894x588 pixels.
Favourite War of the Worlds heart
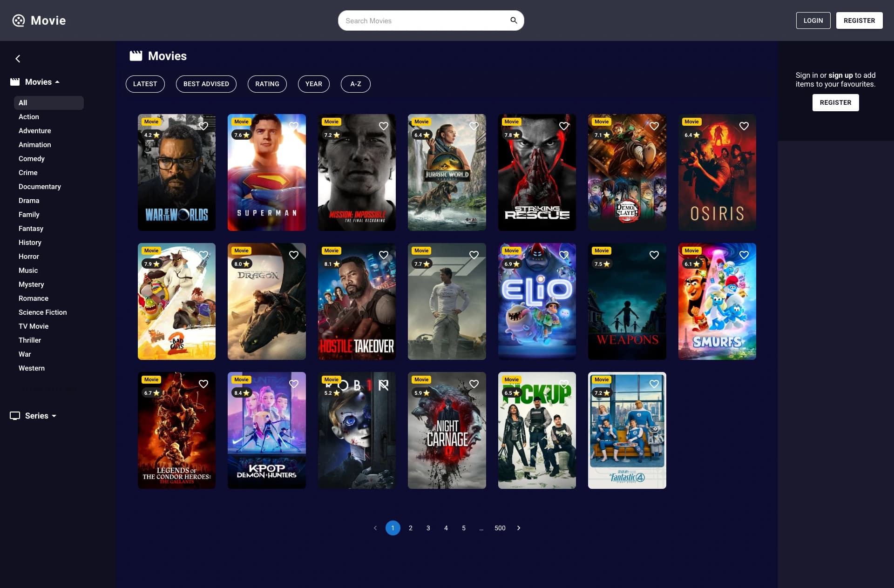[x=203, y=126]
